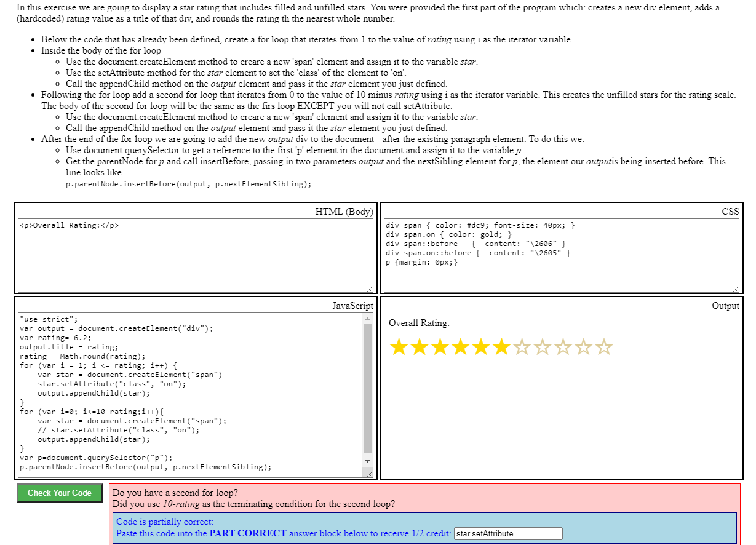The image size is (756, 545).
Task: Click the 'Output' panel label
Action: [726, 306]
